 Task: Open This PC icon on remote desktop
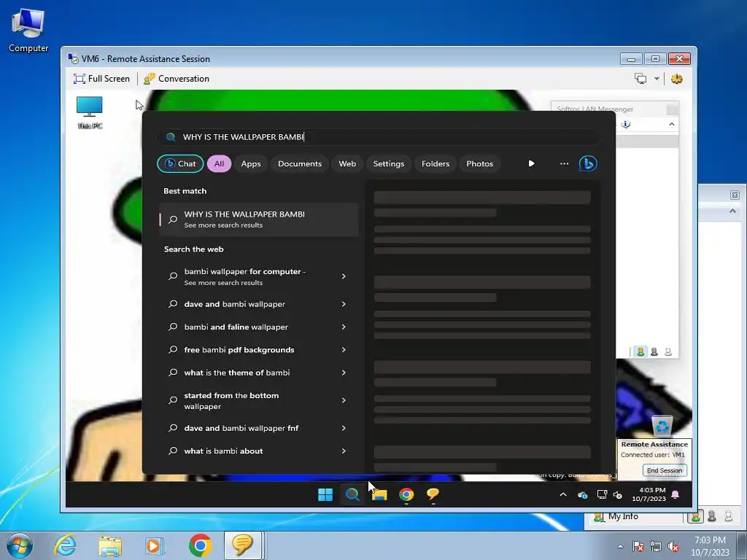tap(90, 112)
